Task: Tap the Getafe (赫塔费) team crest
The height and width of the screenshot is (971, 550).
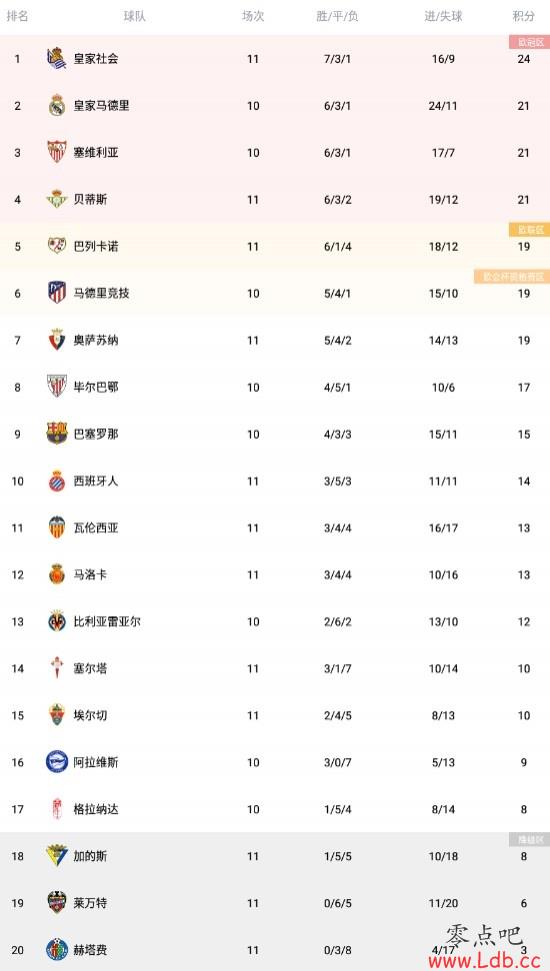Action: 56,950
